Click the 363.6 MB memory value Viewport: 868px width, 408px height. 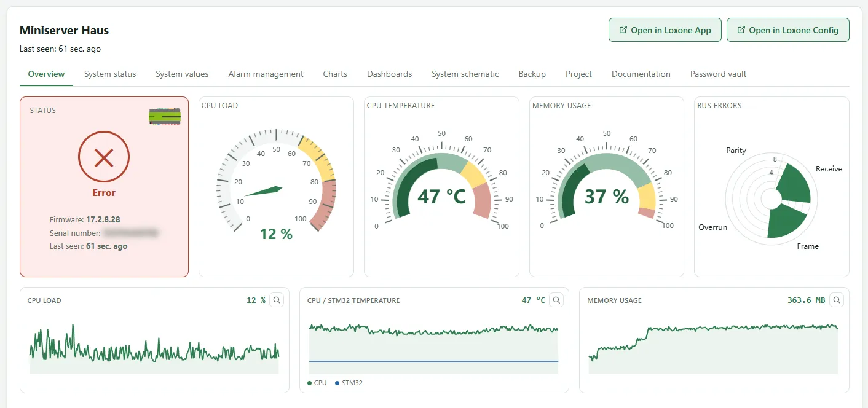(x=806, y=300)
